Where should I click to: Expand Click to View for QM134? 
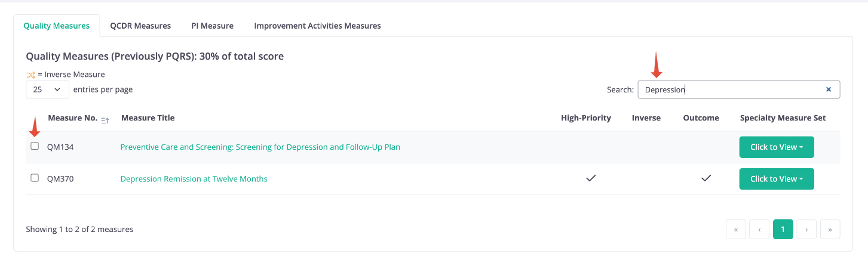tap(777, 147)
